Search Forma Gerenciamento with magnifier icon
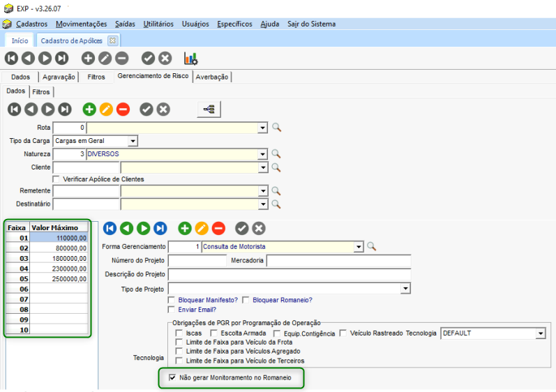Screen dimensions: 556x392 [371, 246]
